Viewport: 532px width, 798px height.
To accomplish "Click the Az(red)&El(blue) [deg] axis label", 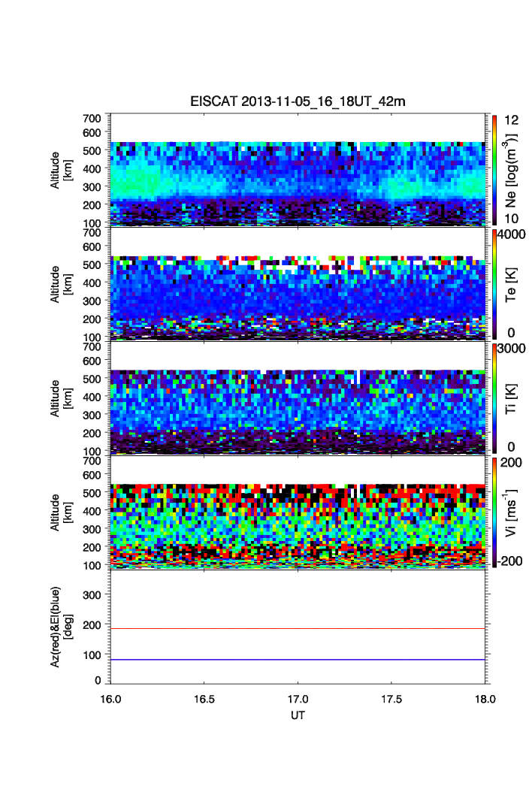I will [61, 627].
